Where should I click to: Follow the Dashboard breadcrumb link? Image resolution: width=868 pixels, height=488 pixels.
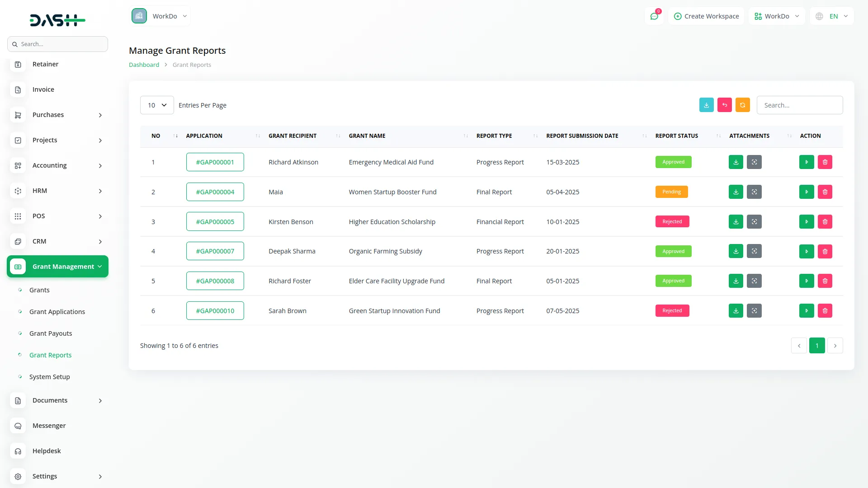[x=143, y=65]
